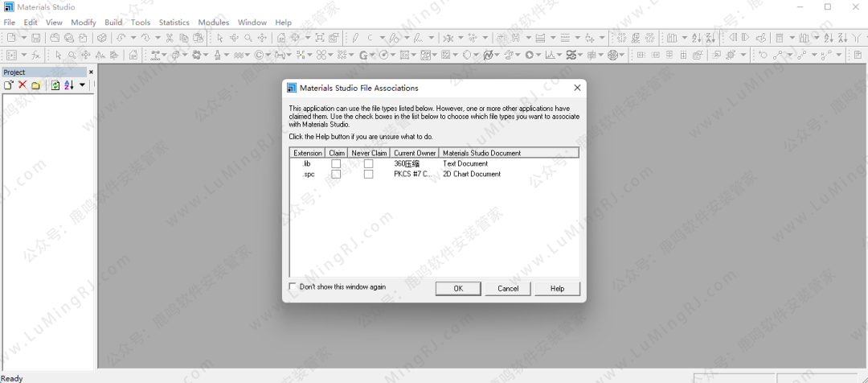Expand the Undo history dropdown arrow
Screen dimensions: 868x383
coord(133,38)
